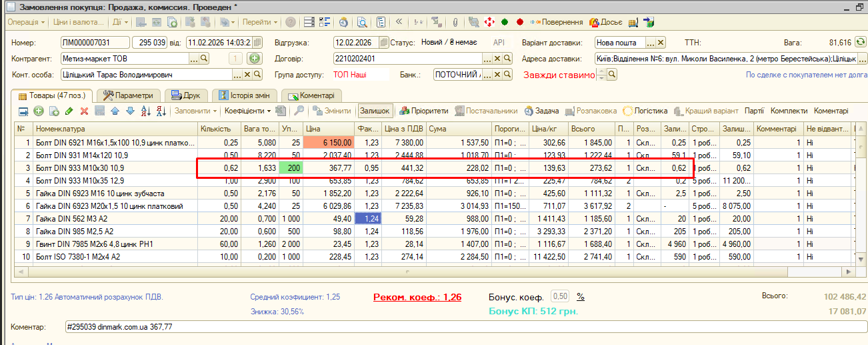Viewport: 868px width, 345px height.
Task: Open the Операція dropdown menu
Action: (27, 22)
